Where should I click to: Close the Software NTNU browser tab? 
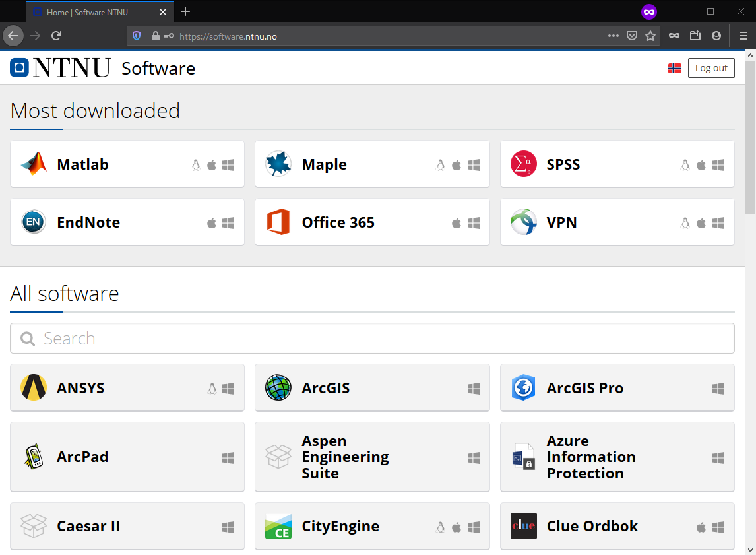point(163,12)
